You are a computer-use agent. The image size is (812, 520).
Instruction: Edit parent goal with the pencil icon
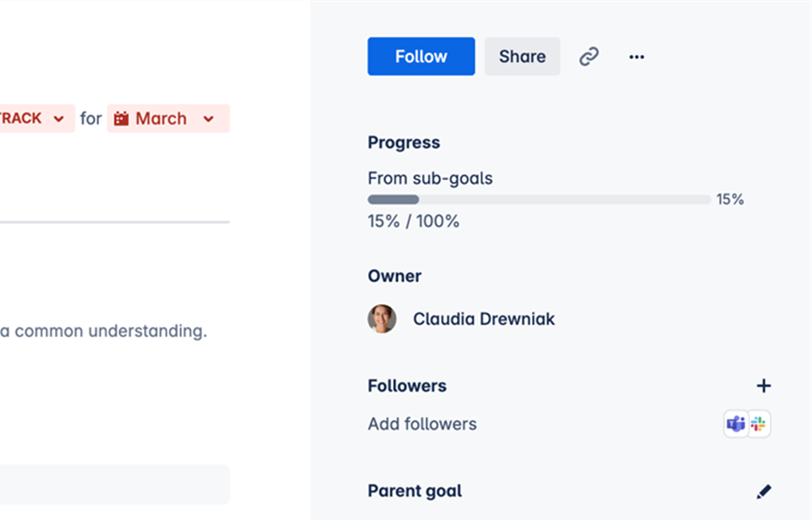pyautogui.click(x=763, y=491)
